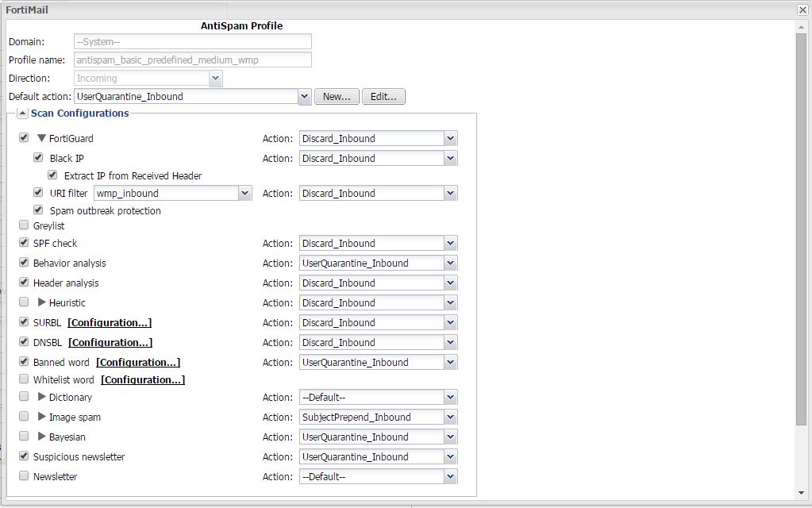This screenshot has width=812, height=508.
Task: Enable the Greylist checkbox
Action: [x=24, y=225]
